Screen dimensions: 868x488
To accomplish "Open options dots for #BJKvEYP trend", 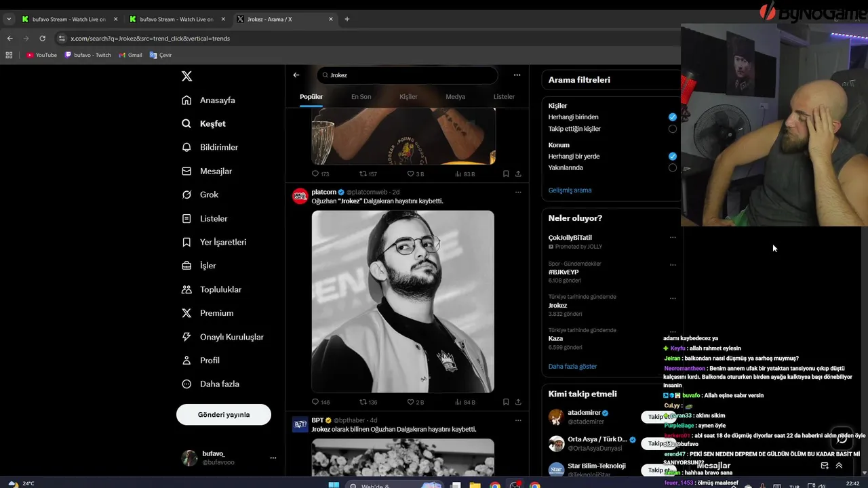I will (x=673, y=265).
